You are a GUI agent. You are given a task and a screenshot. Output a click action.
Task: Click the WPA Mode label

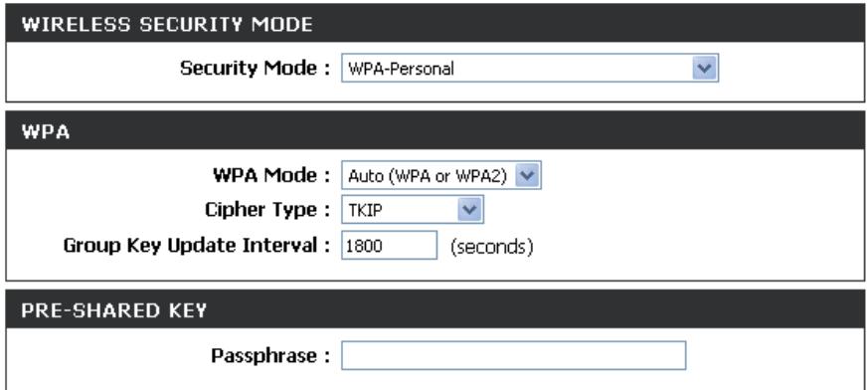(271, 176)
